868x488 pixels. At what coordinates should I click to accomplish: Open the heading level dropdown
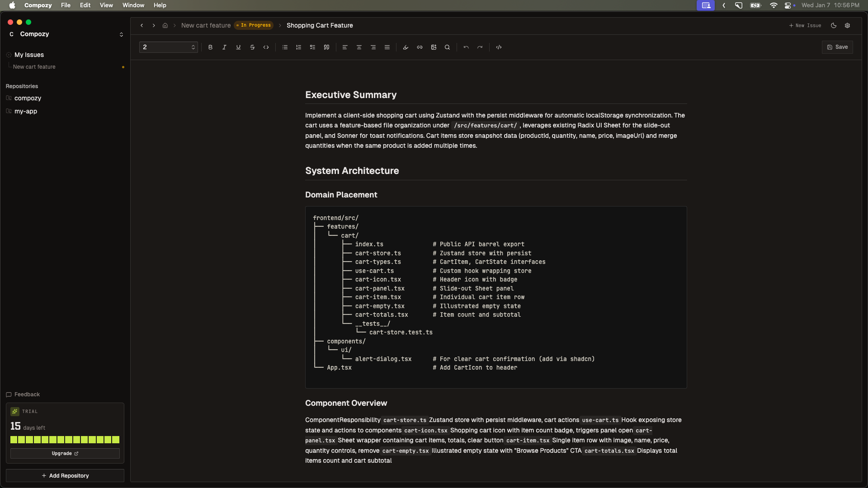pyautogui.click(x=168, y=47)
